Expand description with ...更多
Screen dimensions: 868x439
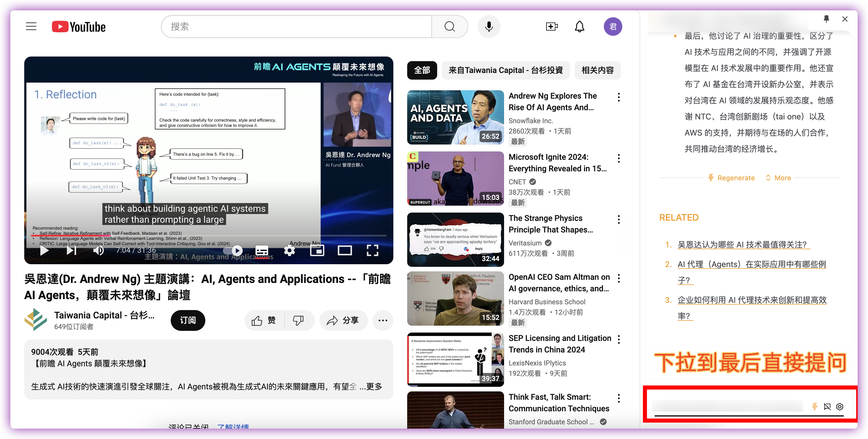pos(371,386)
